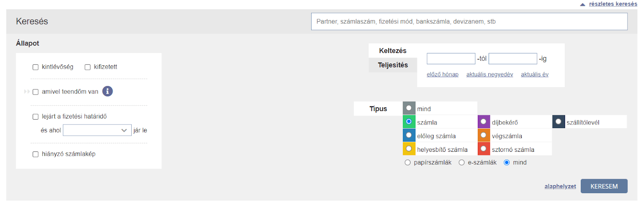644x206 pixels.
Task: Switch to the Keltezés date tab
Action: [393, 51]
